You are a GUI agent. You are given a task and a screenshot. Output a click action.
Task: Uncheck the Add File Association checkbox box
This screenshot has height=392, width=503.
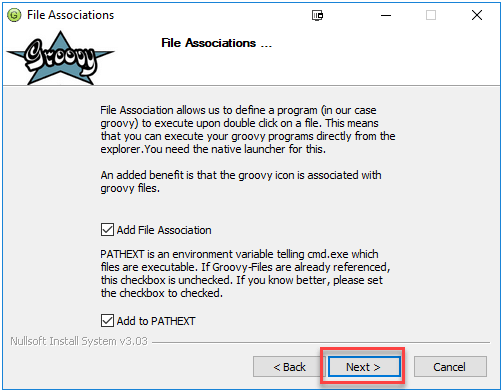[107, 230]
